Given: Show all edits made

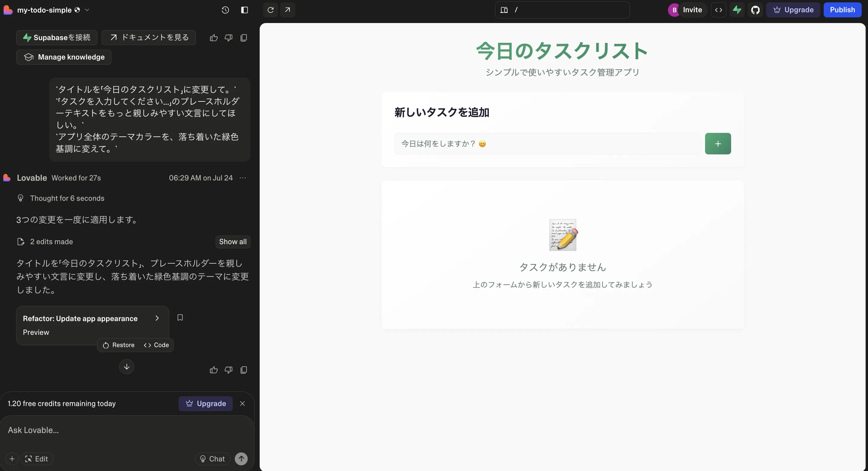Looking at the screenshot, I should [x=232, y=241].
